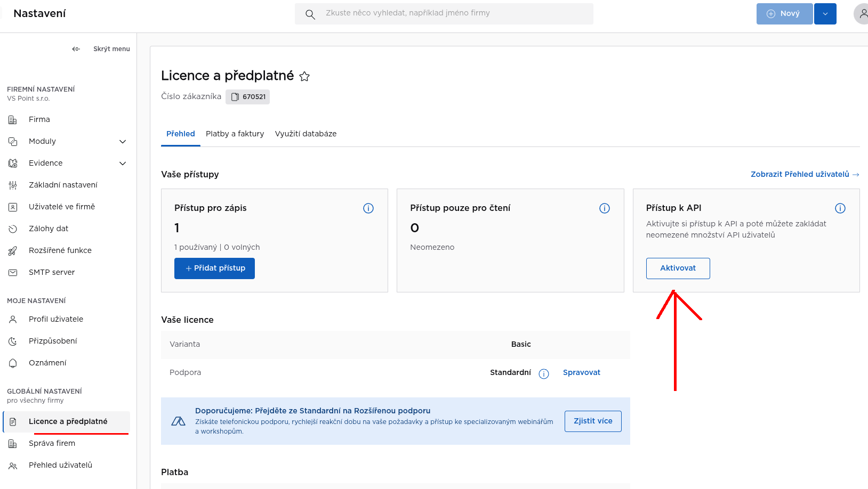Click the Neomezeno text
Viewport: 868px width, 489px height.
click(x=432, y=247)
